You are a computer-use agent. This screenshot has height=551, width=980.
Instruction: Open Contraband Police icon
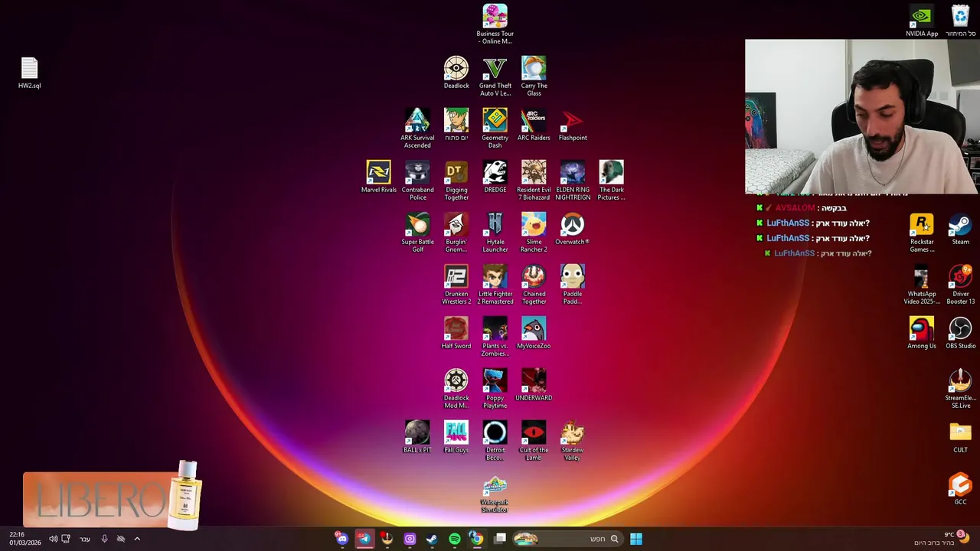pyautogui.click(x=417, y=180)
